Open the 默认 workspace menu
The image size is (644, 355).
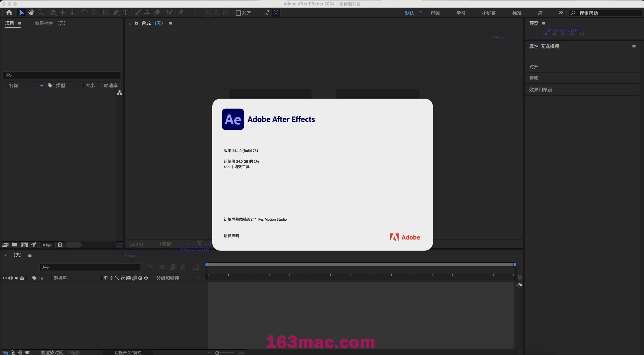pos(421,13)
